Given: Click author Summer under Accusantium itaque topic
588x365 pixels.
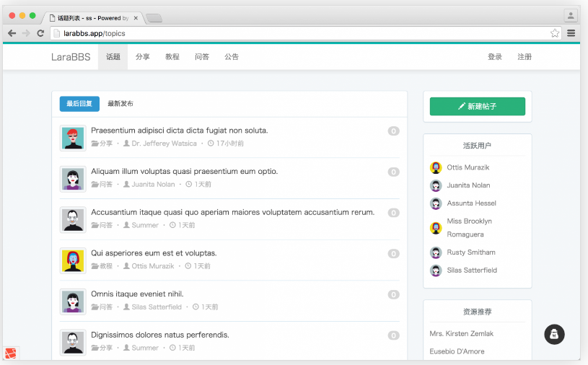Looking at the screenshot, I should [141, 225].
